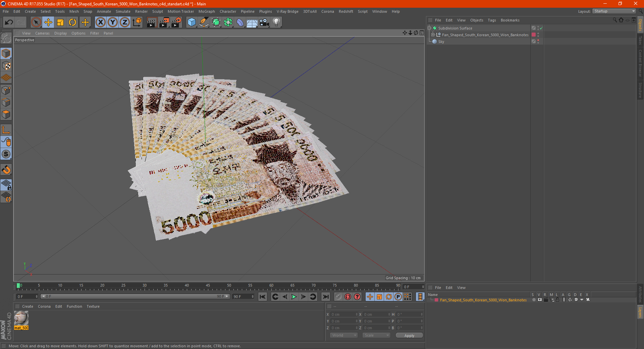Toggle Subdivision Surface enable checkmark
Image resolution: width=644 pixels, height=349 pixels.
pyautogui.click(x=541, y=28)
